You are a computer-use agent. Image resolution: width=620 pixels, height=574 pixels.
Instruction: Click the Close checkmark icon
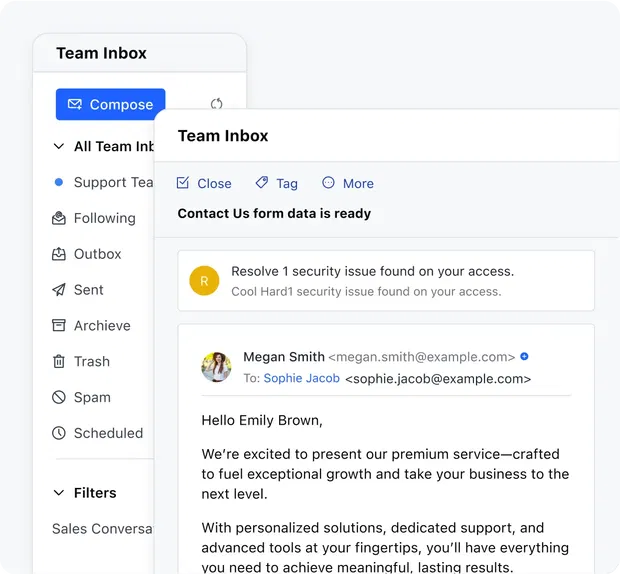[x=183, y=183]
